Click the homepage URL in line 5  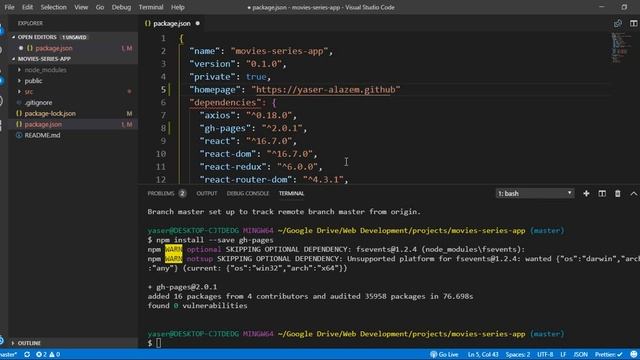326,90
